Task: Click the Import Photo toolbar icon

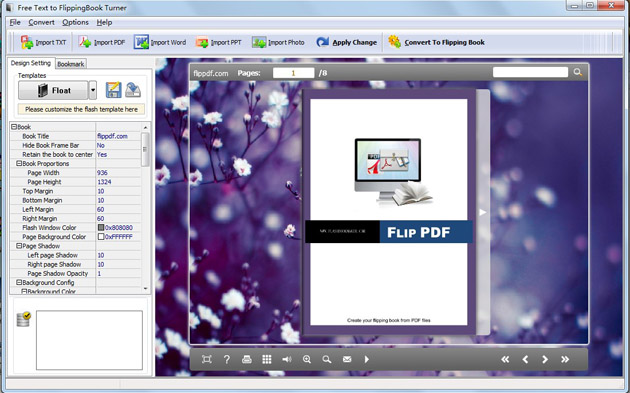Action: coord(259,42)
